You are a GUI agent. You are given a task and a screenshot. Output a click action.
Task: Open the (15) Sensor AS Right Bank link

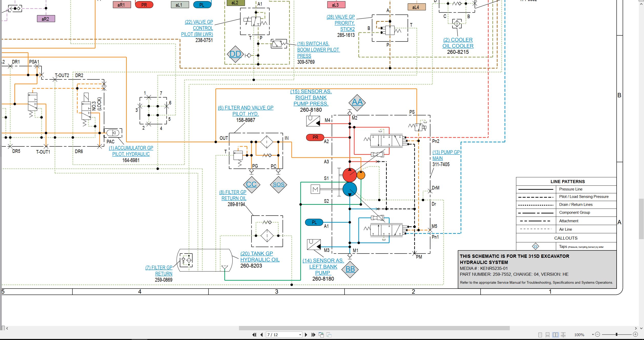coord(311,98)
